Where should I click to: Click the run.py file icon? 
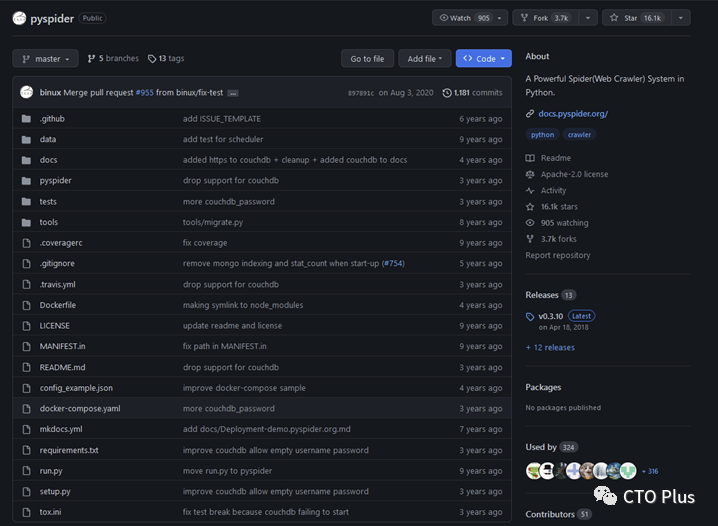pos(27,471)
